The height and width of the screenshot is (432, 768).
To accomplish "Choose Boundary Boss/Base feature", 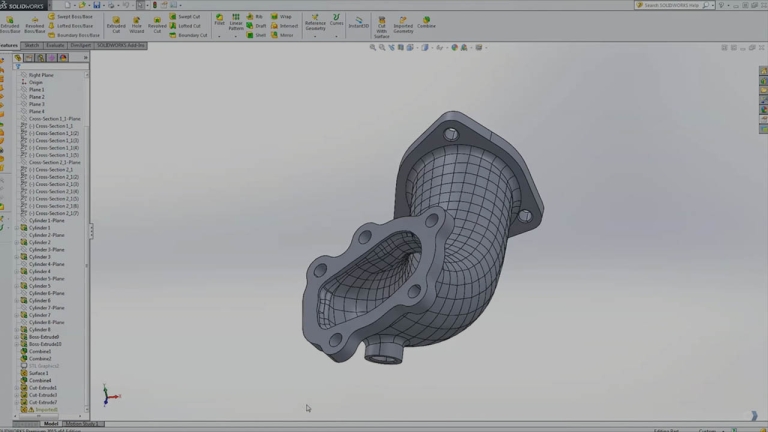I will tap(74, 35).
